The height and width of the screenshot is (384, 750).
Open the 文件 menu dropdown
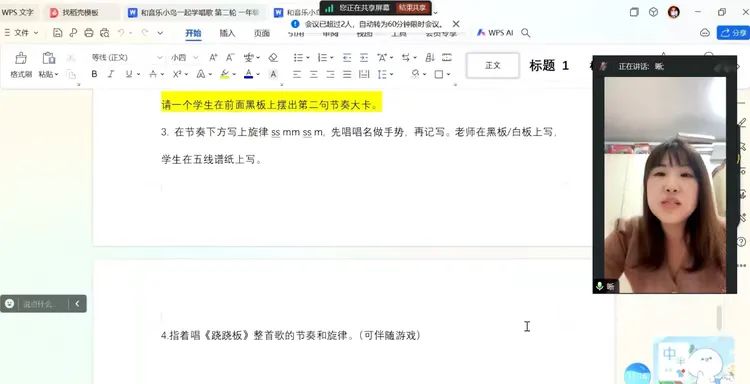[21, 33]
